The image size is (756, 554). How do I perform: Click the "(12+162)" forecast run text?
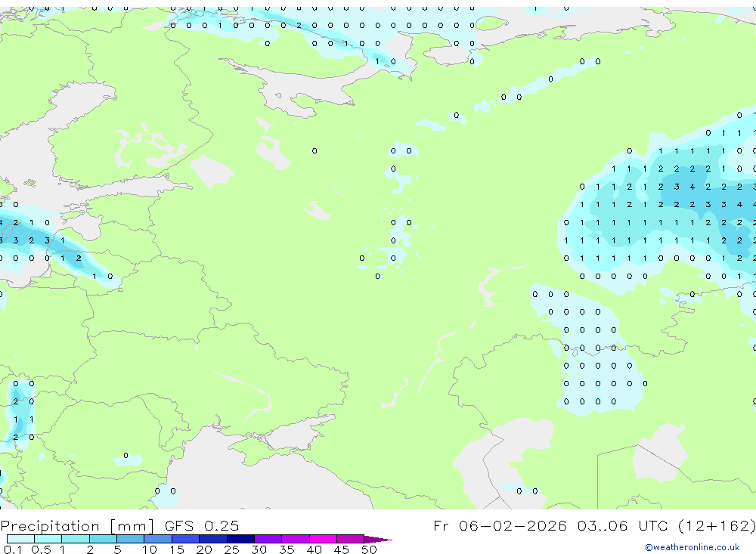coord(717,525)
